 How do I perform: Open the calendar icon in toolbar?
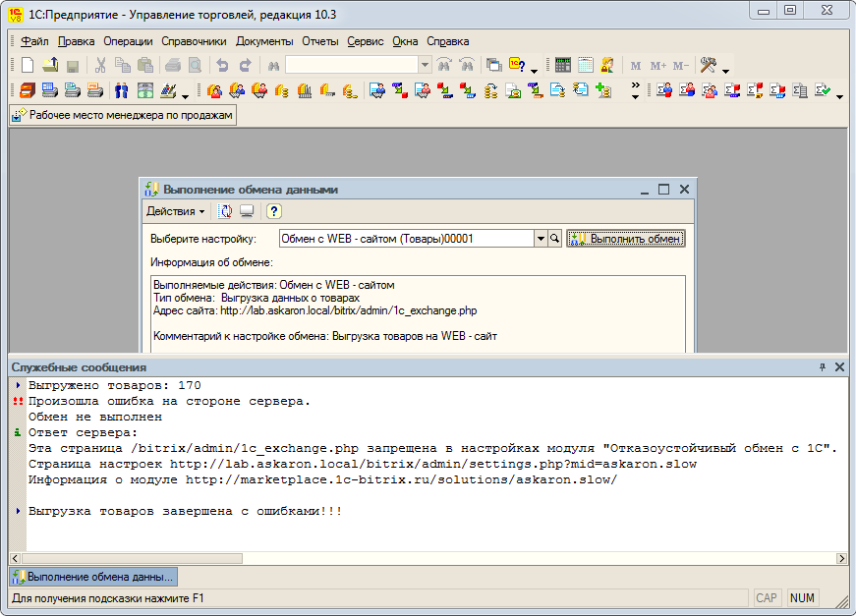tap(586, 66)
